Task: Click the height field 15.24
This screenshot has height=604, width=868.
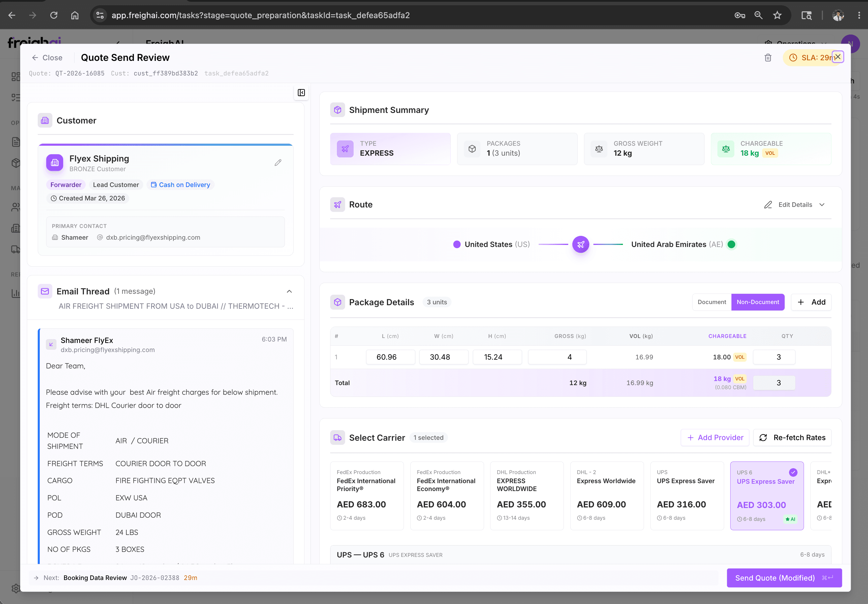Action: pyautogui.click(x=497, y=357)
